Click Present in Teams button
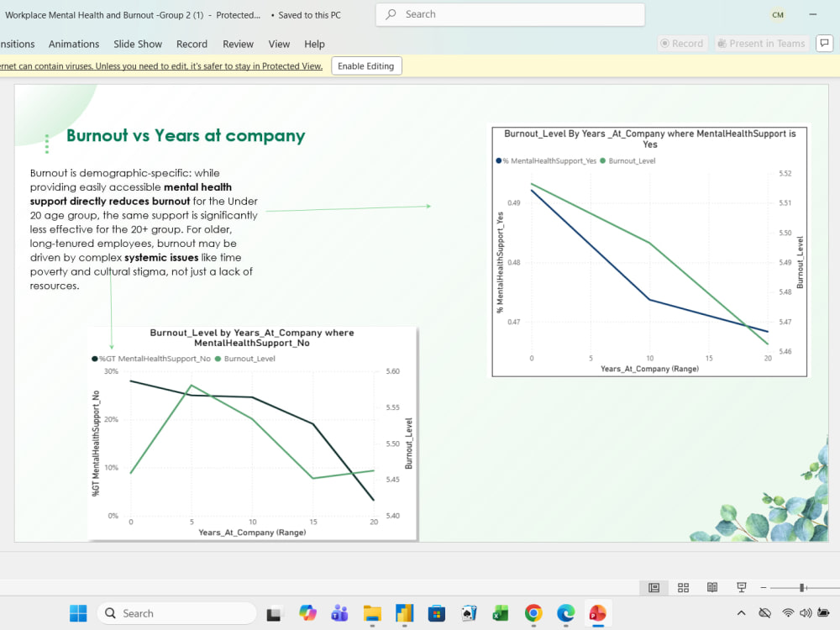The width and height of the screenshot is (840, 630). coord(761,44)
